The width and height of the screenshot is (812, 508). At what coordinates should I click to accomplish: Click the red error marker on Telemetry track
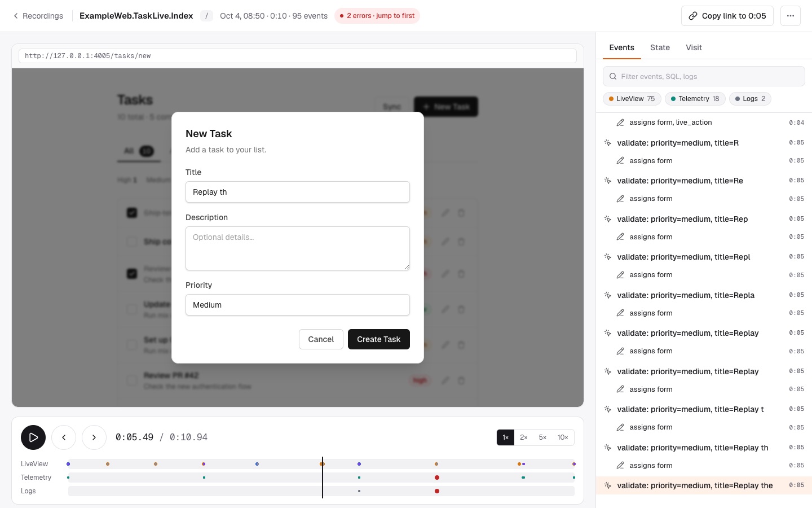[437, 478]
